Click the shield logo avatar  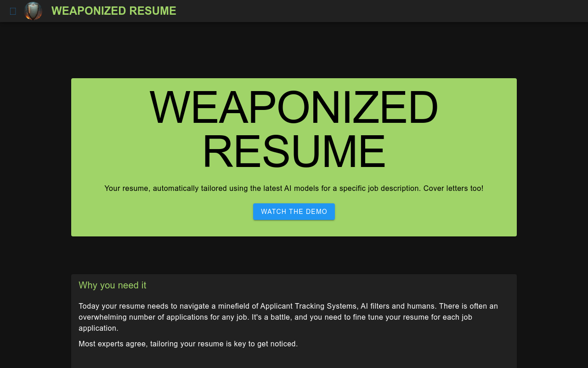33,11
